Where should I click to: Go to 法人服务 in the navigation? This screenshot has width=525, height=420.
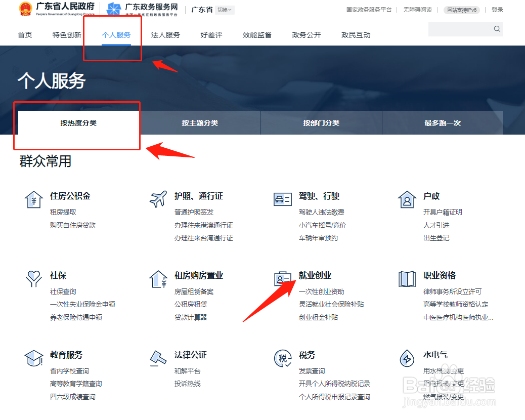pyautogui.click(x=165, y=35)
